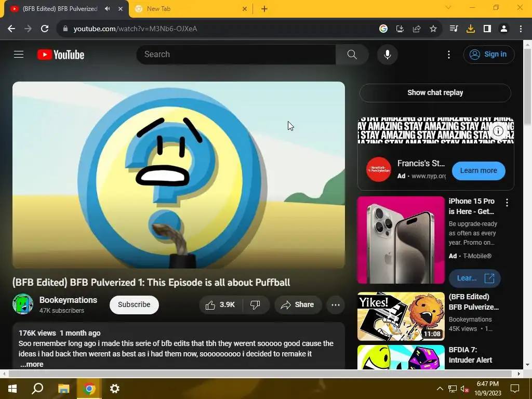Click ad info icon on banner
This screenshot has width=532, height=399.
[498, 130]
